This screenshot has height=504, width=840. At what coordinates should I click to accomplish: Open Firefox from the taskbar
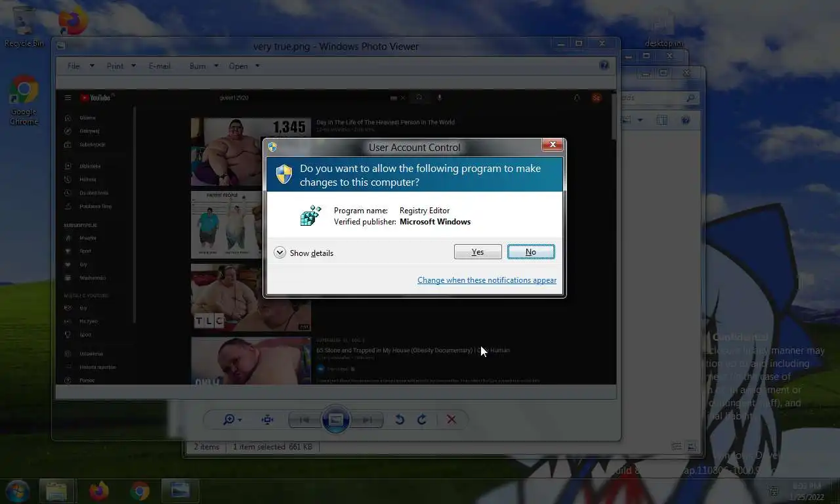click(98, 491)
